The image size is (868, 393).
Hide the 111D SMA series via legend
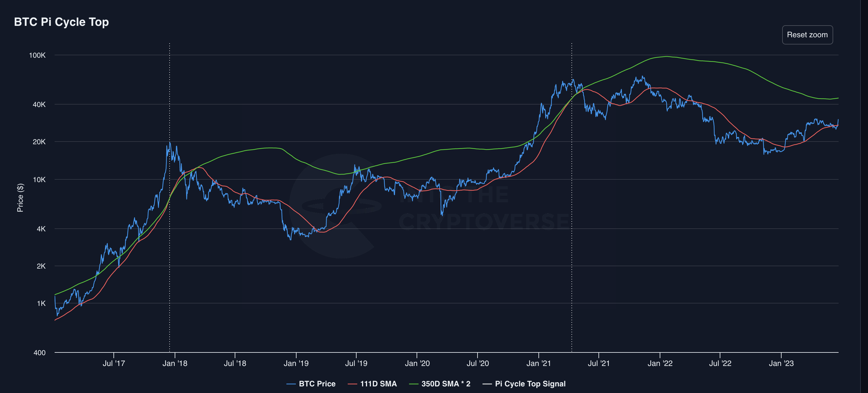[378, 384]
